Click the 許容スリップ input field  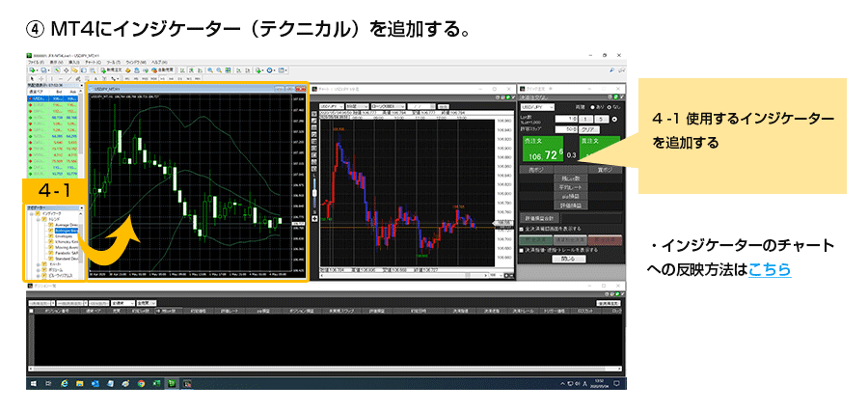[x=566, y=129]
